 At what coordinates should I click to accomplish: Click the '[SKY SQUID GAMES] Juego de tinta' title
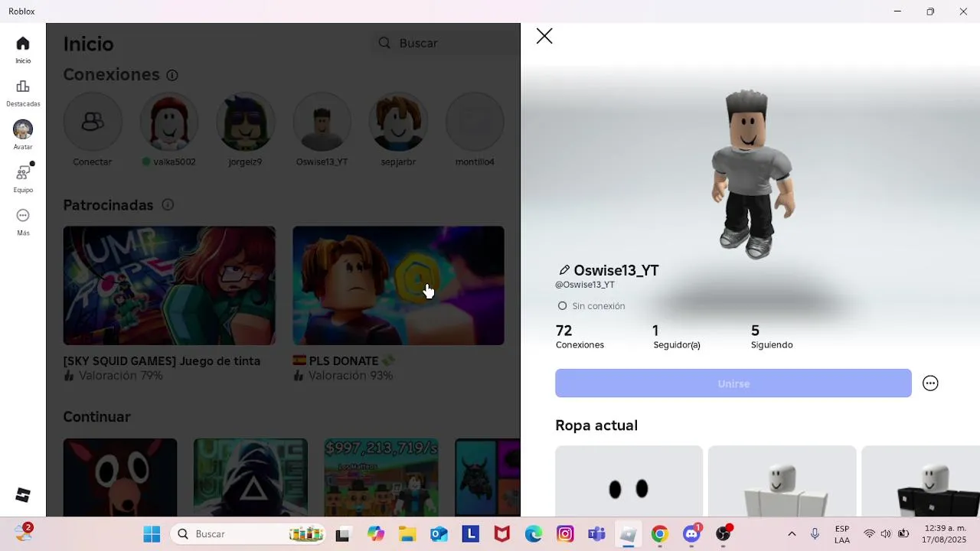pos(162,361)
